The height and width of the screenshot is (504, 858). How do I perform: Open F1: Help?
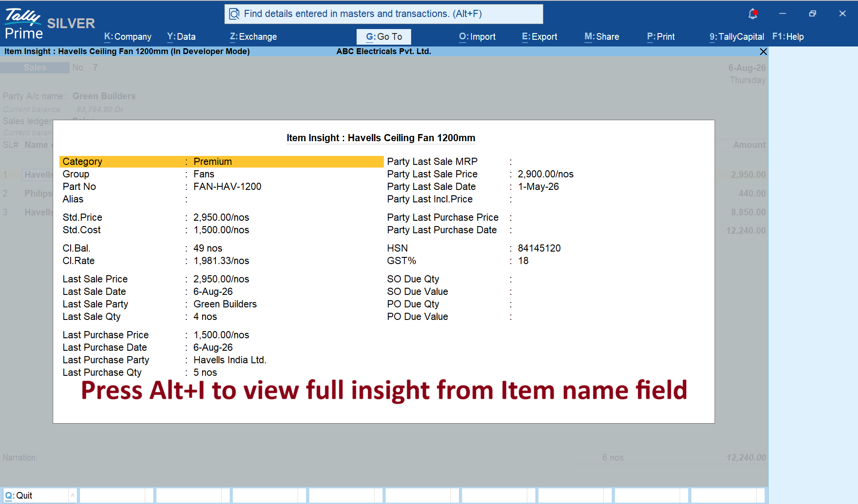point(788,37)
